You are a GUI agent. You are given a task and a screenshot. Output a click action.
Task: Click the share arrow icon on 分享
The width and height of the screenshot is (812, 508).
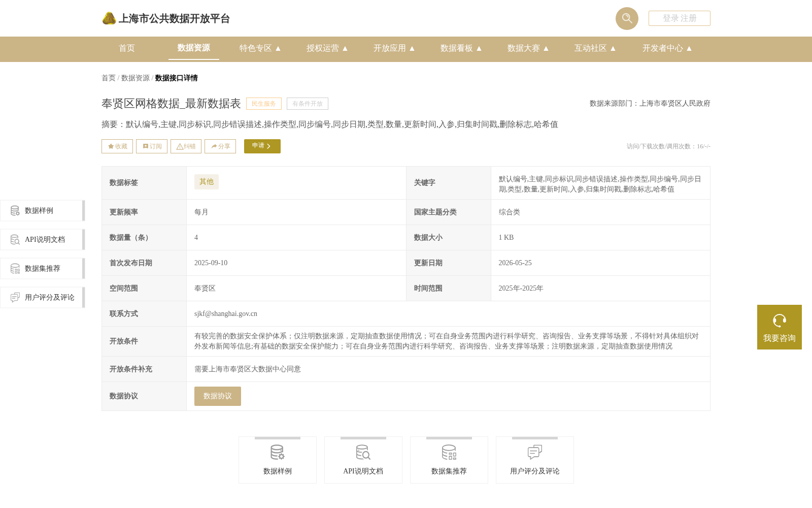(x=214, y=146)
